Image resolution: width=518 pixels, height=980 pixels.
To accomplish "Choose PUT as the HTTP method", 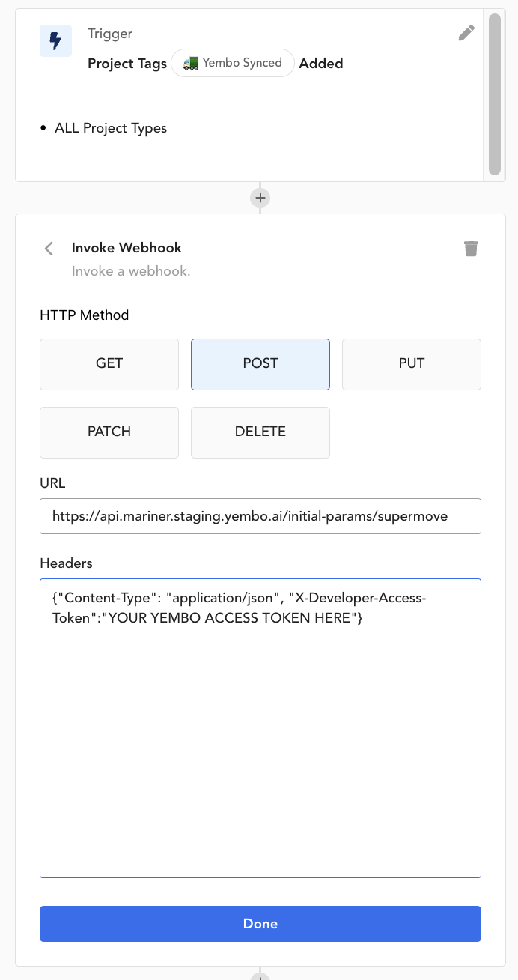I will coord(411,364).
